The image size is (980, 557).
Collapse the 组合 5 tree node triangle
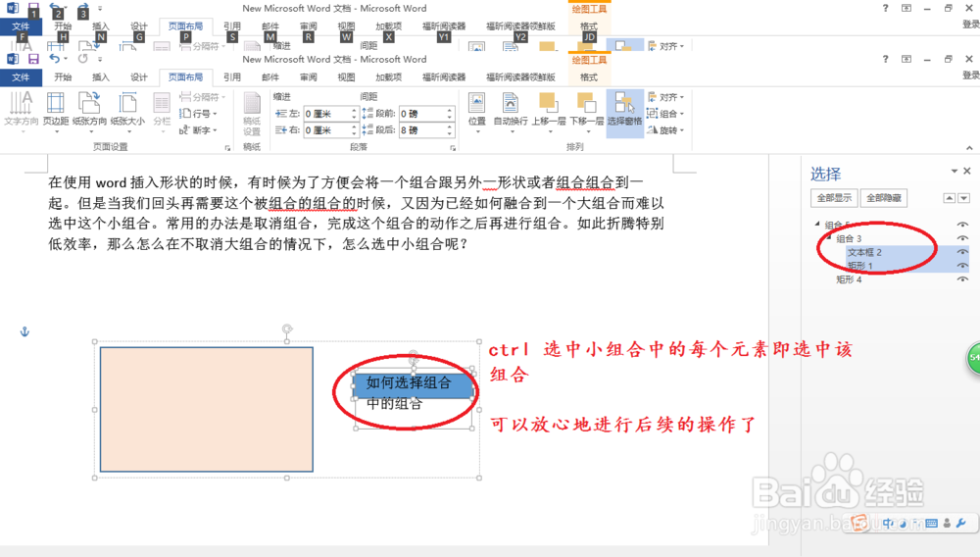point(817,224)
